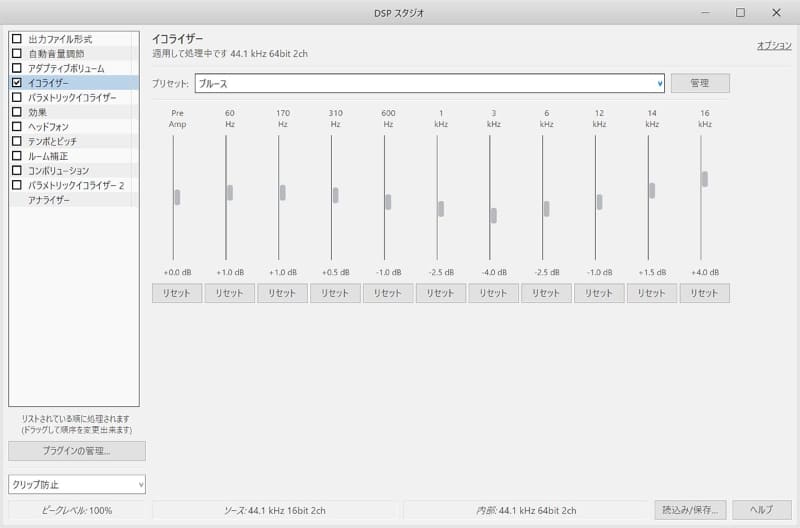Reset the 60 Hz band

(230, 293)
